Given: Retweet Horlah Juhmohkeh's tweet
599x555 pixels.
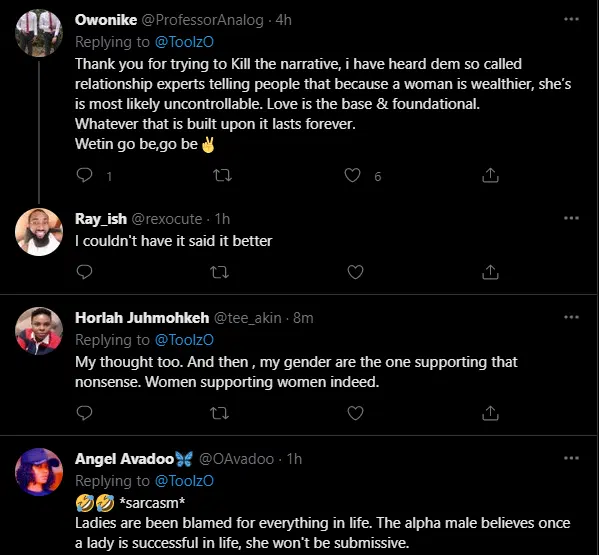Looking at the screenshot, I should pyautogui.click(x=220, y=413).
